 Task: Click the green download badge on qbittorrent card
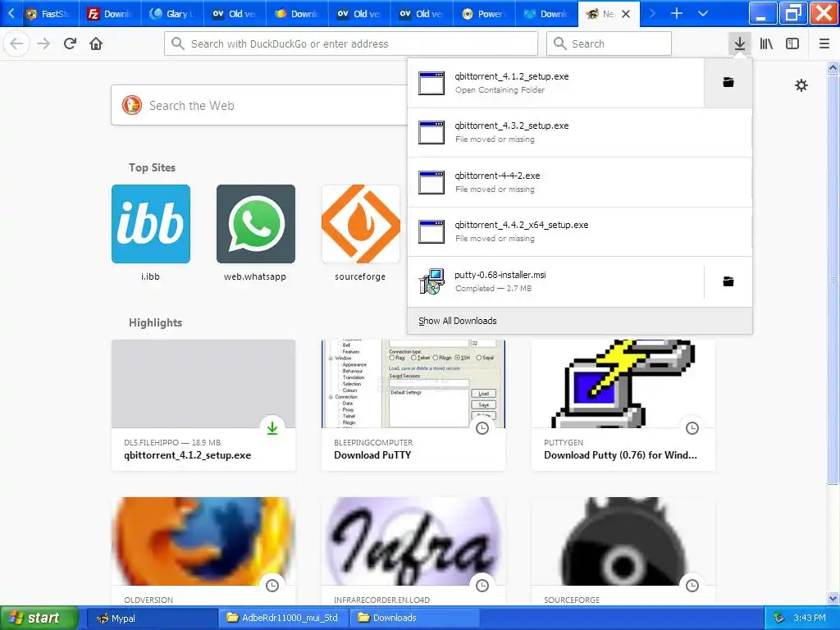272,428
